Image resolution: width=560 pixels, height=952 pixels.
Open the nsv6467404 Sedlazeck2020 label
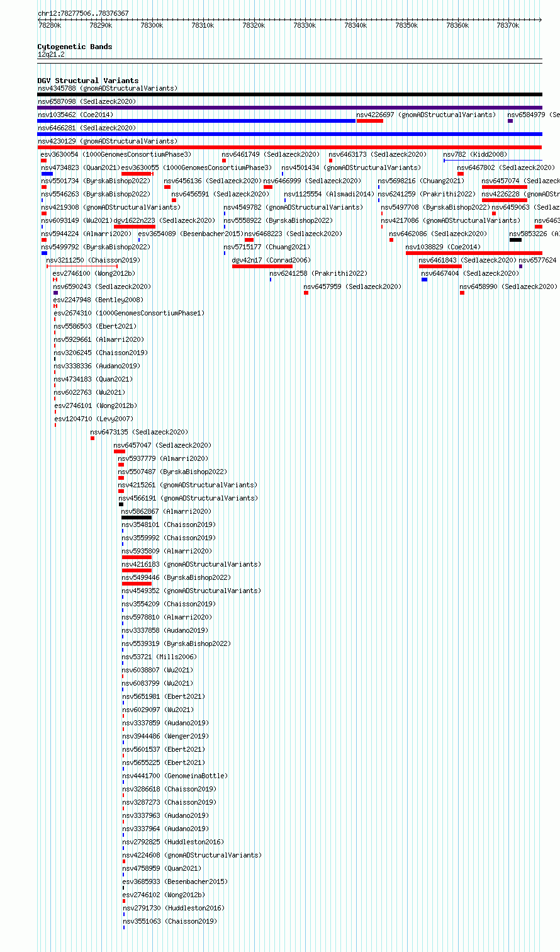click(470, 273)
